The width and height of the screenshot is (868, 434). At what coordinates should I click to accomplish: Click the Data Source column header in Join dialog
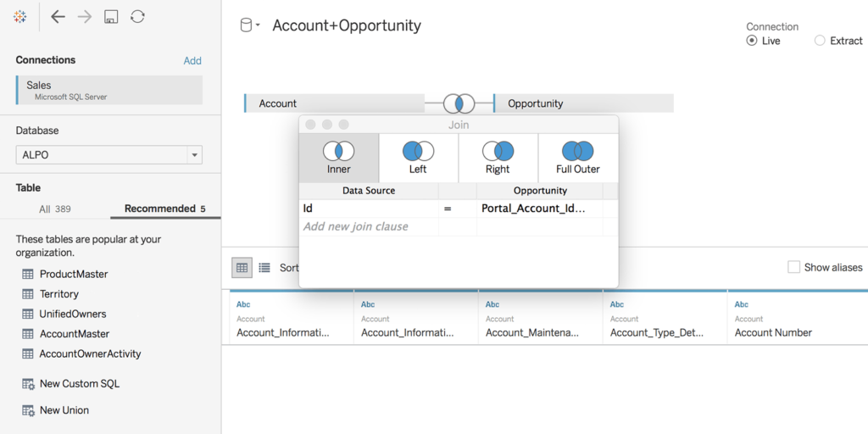point(369,191)
